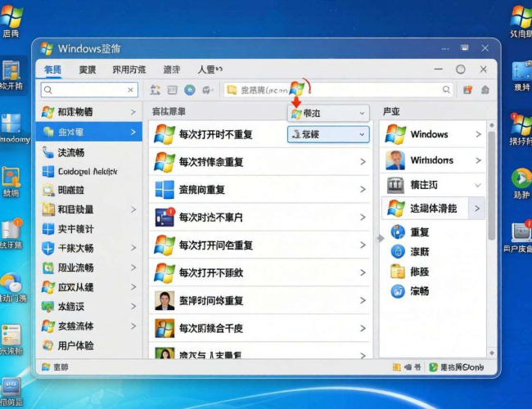Screen dimensions: 532x409
Task: Select the Coidogel Nelcjck sidebar item
Action: (x=89, y=171)
